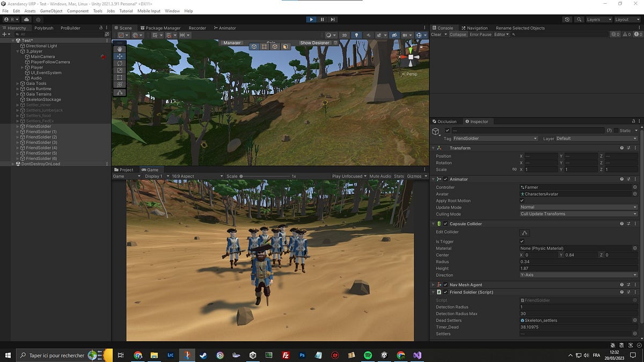The image size is (644, 362).
Task: Disable the Is Trigger checkbox
Action: click(x=522, y=241)
